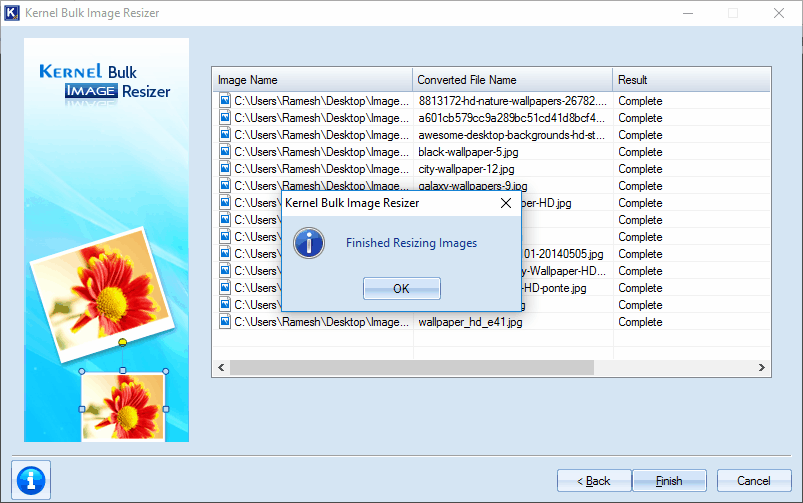Image resolution: width=803 pixels, height=503 pixels.
Task: Click file icon of the HD-ponte.jpg row
Action: 225,287
